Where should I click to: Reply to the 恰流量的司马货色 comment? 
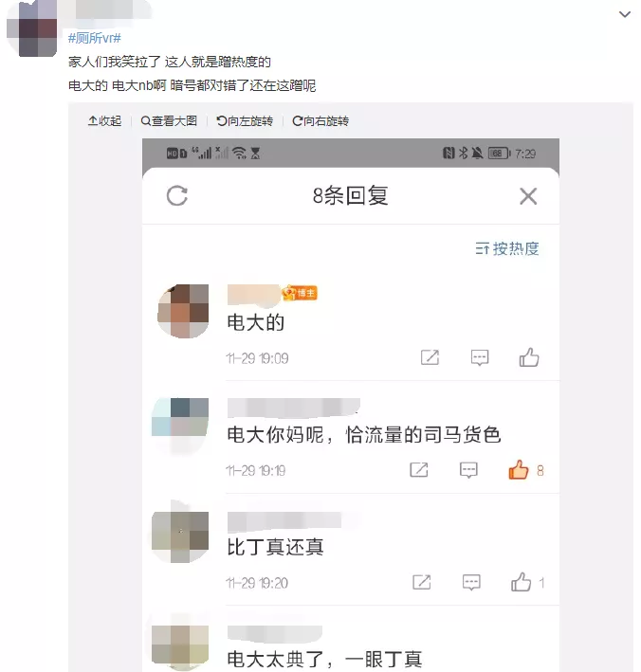pyautogui.click(x=468, y=470)
